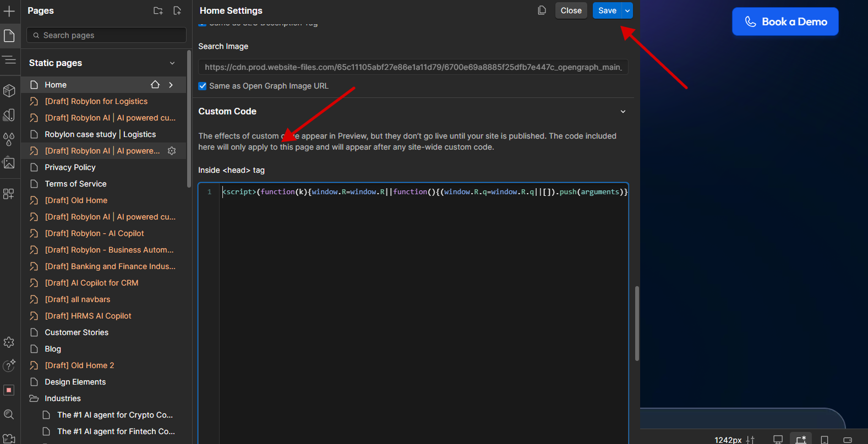Open the Help and AI assistant icon
This screenshot has width=868, height=444.
[9, 366]
